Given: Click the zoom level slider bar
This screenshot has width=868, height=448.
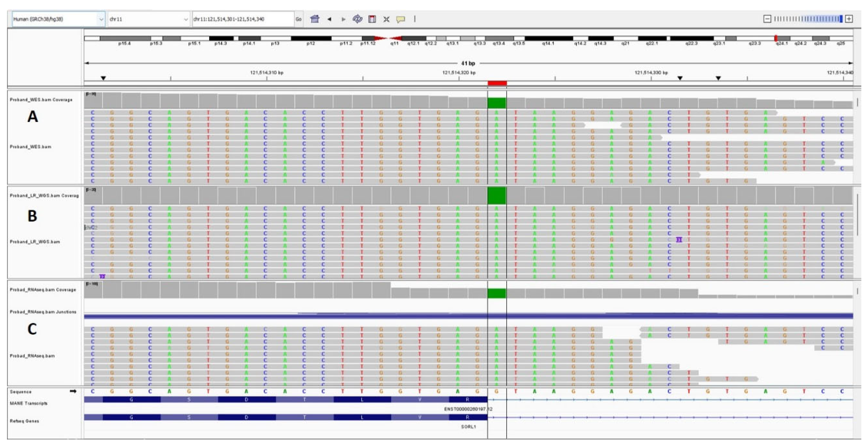Looking at the screenshot, I should pos(808,19).
